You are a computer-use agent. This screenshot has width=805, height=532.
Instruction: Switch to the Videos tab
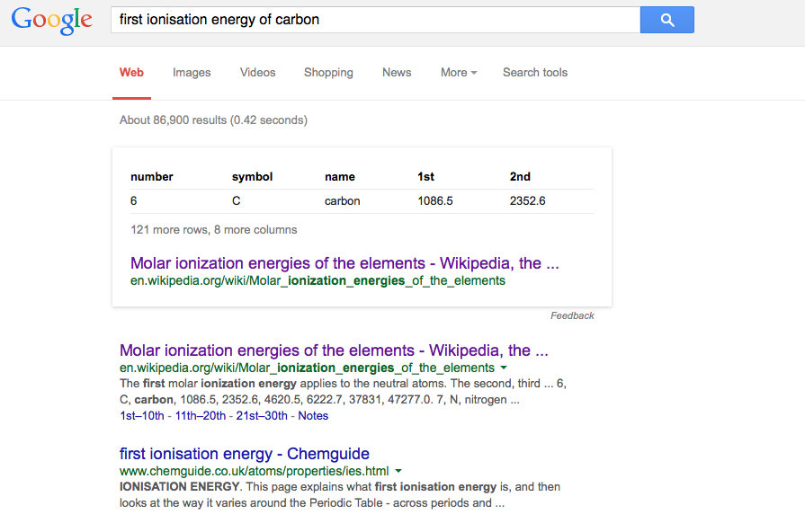click(x=258, y=72)
